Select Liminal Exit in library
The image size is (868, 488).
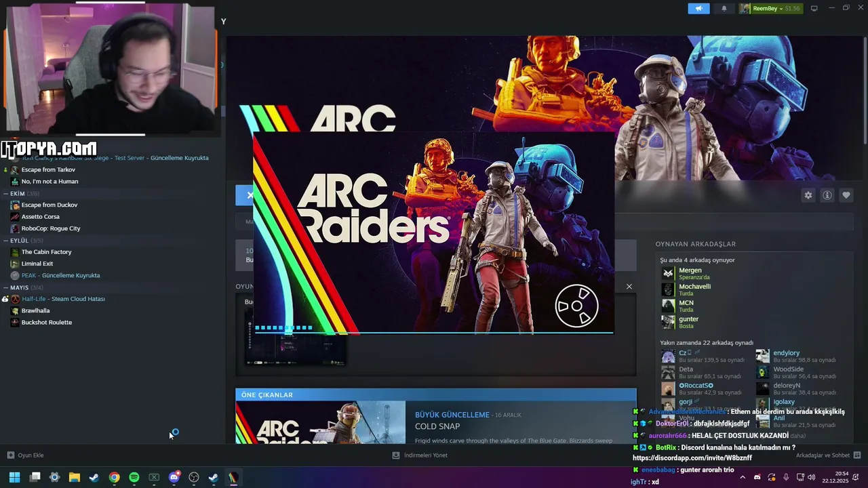click(37, 264)
